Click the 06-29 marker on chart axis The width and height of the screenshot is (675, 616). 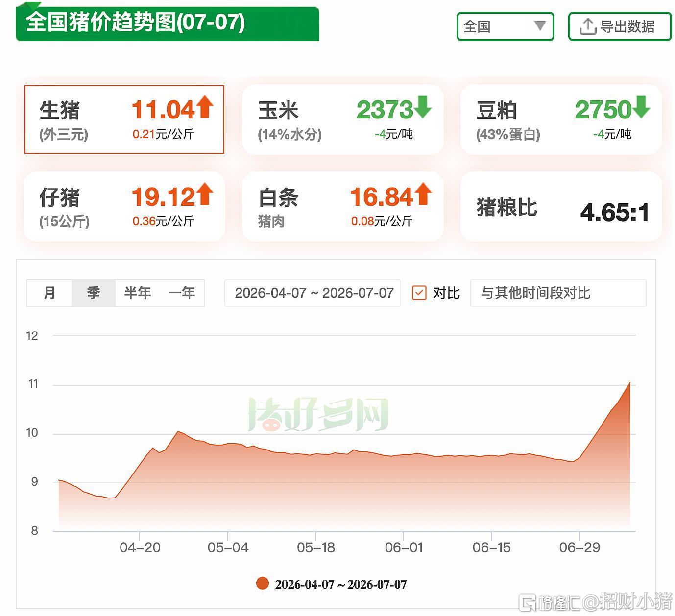coord(579,547)
